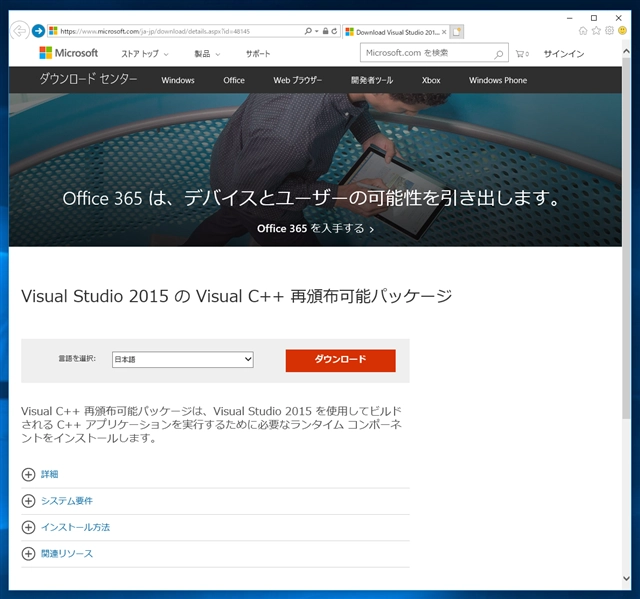Click the scrollbar up arrow
640x599 pixels.
[626, 51]
